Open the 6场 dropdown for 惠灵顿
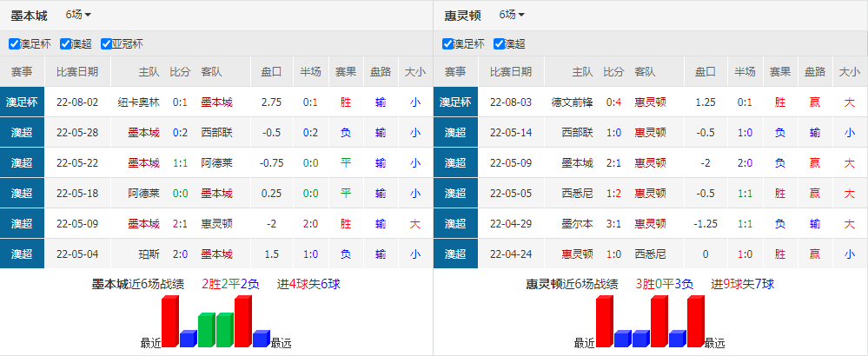The height and width of the screenshot is (356, 868). point(512,15)
